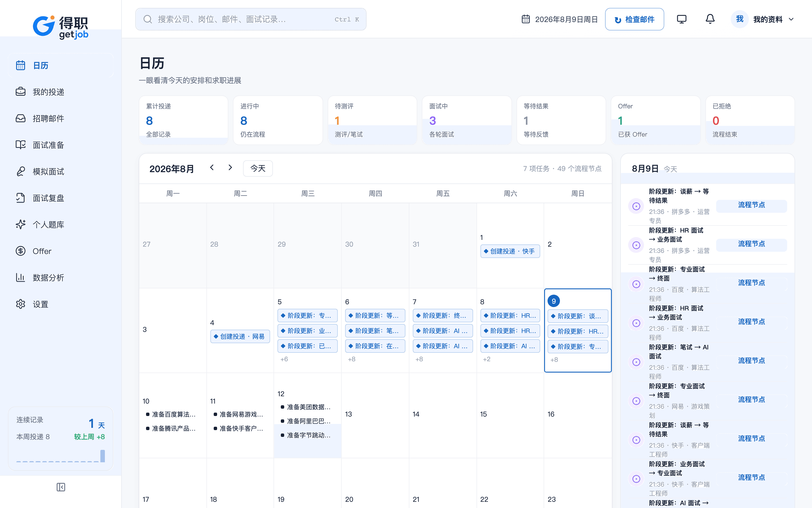Screen dimensions: 812x508
Task: Open 模拟面试 in the sidebar
Action: [x=61, y=171]
